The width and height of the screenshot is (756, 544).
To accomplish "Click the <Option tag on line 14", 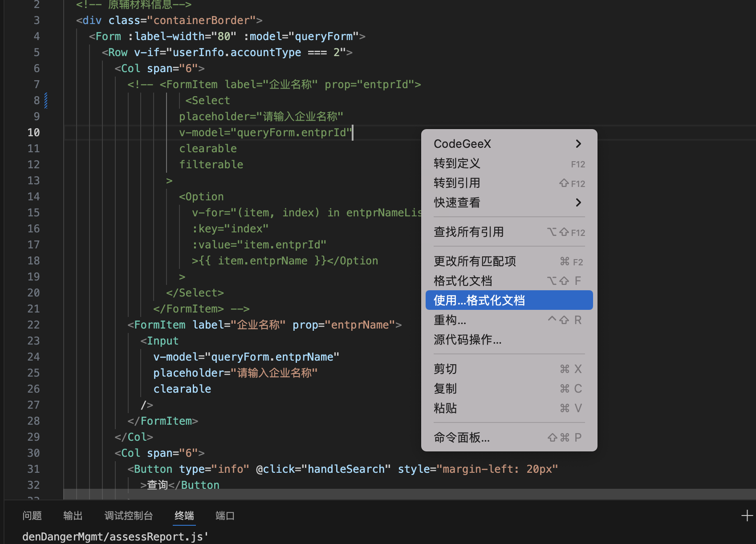I will (x=201, y=197).
